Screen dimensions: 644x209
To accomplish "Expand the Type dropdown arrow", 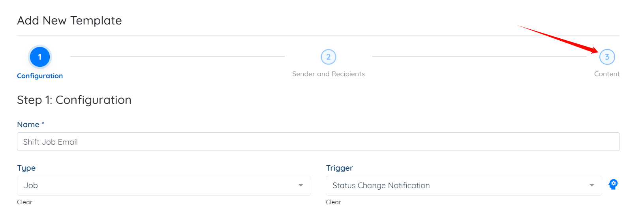I will point(301,185).
